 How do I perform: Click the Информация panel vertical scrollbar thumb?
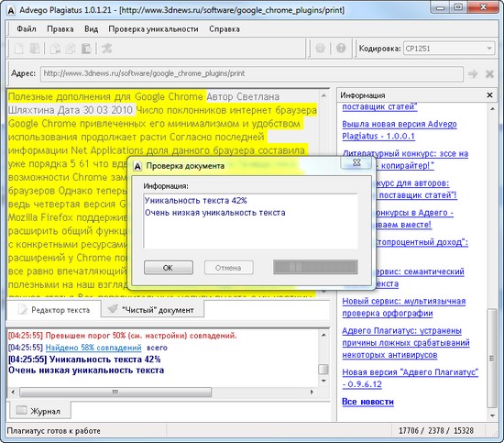(x=492, y=358)
